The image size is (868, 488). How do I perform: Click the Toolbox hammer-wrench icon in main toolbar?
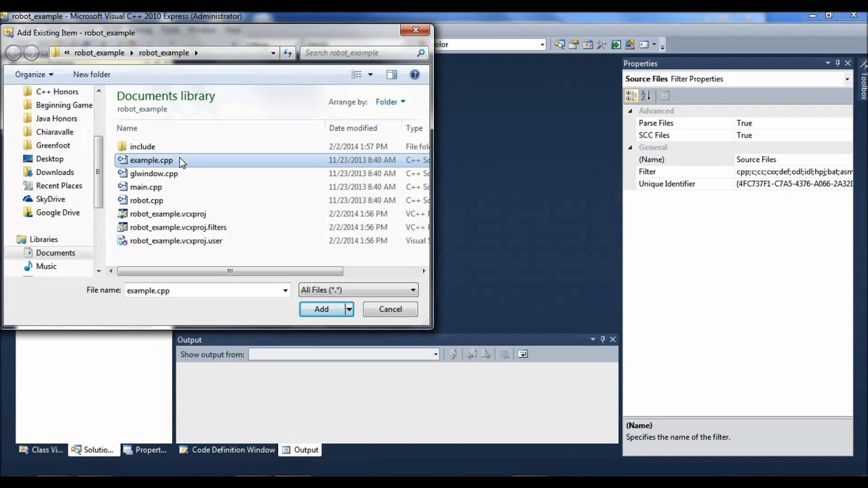tap(601, 45)
